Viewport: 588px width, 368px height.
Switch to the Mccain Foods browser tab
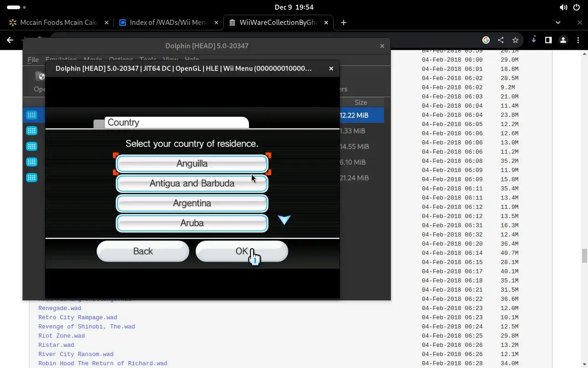(x=58, y=22)
